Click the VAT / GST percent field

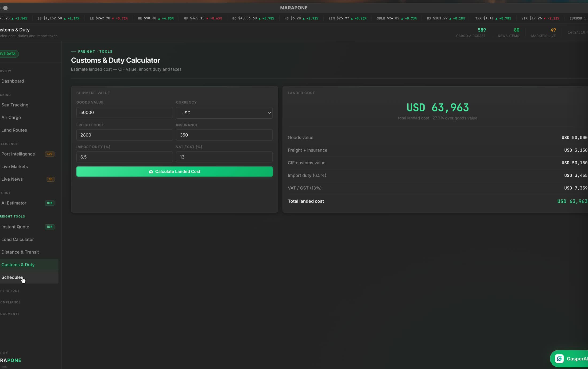pos(224,157)
